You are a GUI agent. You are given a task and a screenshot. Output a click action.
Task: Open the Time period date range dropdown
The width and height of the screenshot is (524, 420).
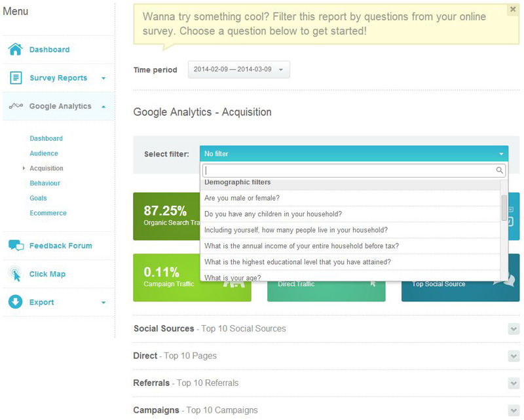pos(238,69)
